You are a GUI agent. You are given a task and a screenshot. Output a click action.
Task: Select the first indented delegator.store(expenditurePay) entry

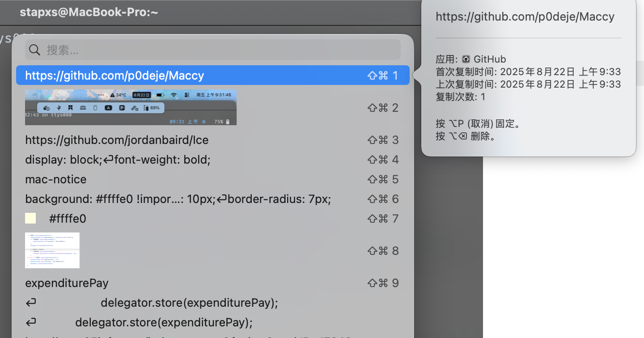tap(213, 303)
